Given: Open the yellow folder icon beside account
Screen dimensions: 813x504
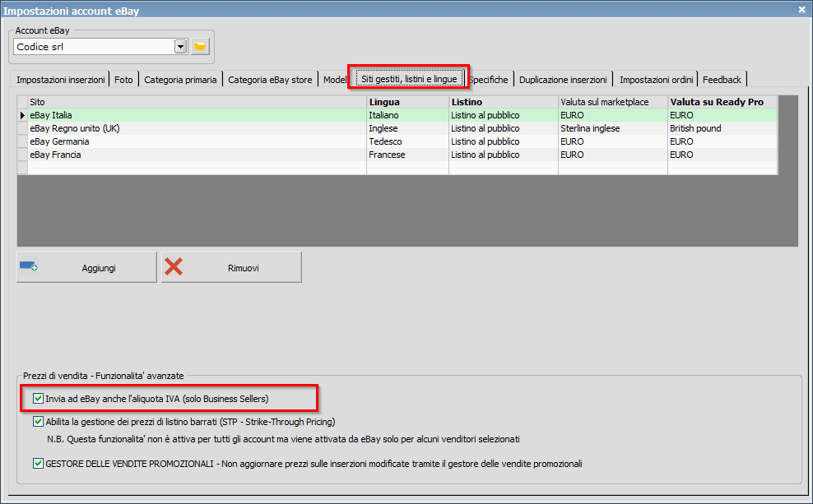Looking at the screenshot, I should 200,47.
